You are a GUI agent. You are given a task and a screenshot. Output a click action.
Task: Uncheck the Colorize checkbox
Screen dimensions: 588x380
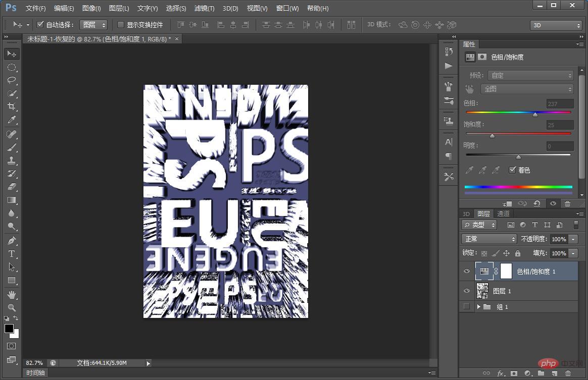click(512, 170)
